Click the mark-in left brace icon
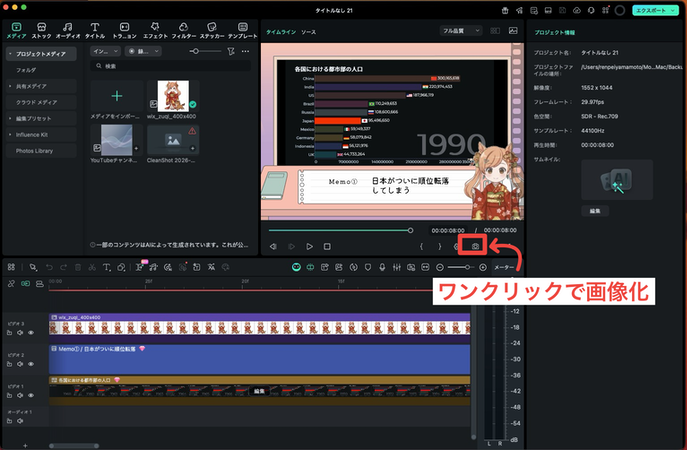Image resolution: width=687 pixels, height=450 pixels. [421, 247]
